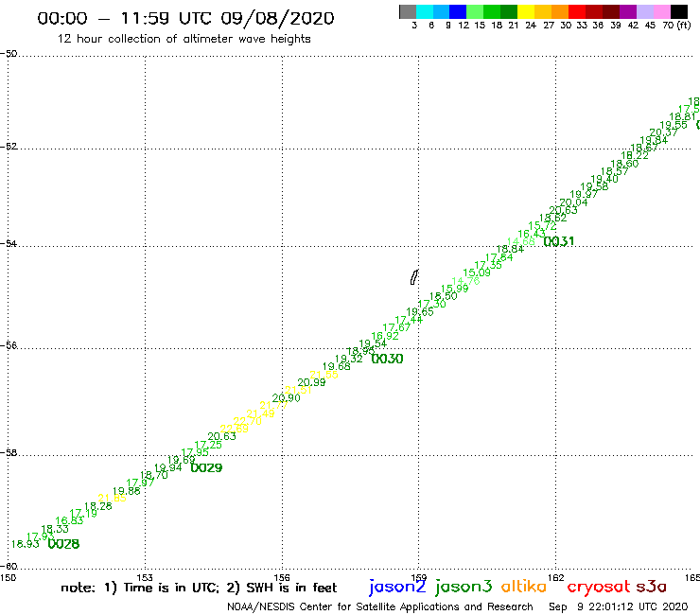Click the 19.94 wave height reading

pyautogui.click(x=167, y=467)
